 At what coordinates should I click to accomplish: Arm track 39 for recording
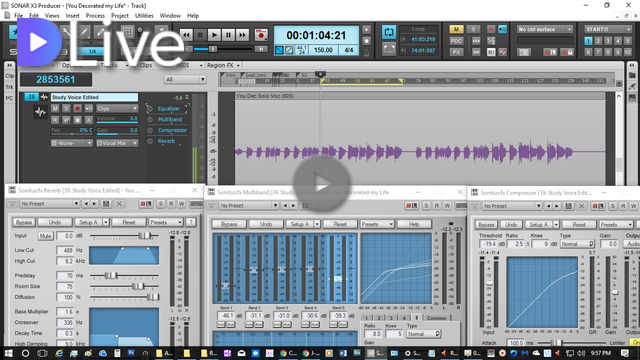click(78, 109)
